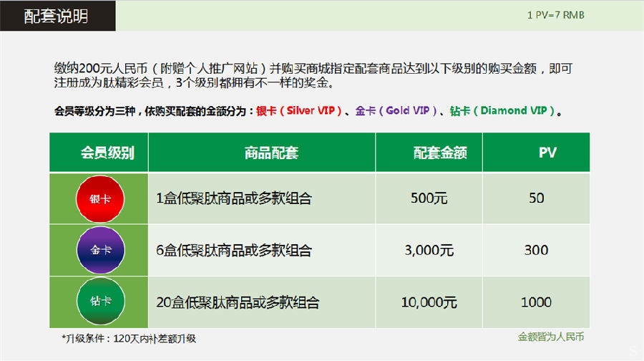Click the 1 PV=7 RMB note
The width and height of the screenshot is (644, 361).
click(555, 14)
